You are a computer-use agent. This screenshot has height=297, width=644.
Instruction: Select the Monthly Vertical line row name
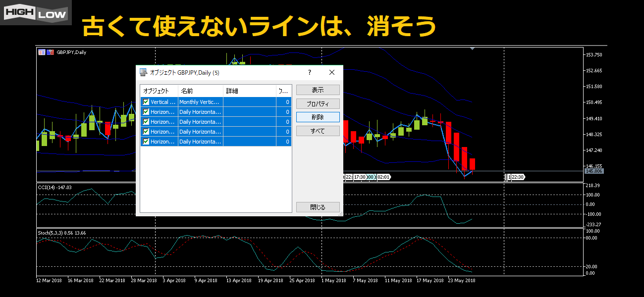(200, 102)
